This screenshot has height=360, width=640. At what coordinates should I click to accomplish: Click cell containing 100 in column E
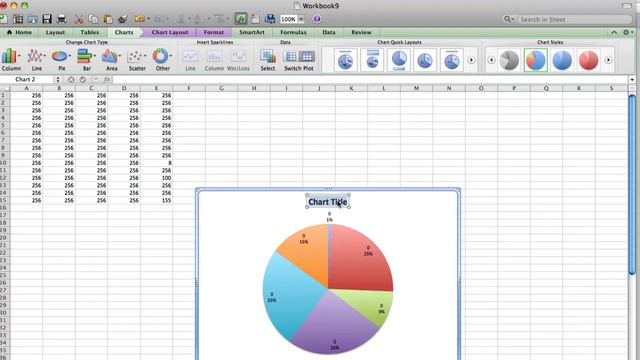point(156,178)
